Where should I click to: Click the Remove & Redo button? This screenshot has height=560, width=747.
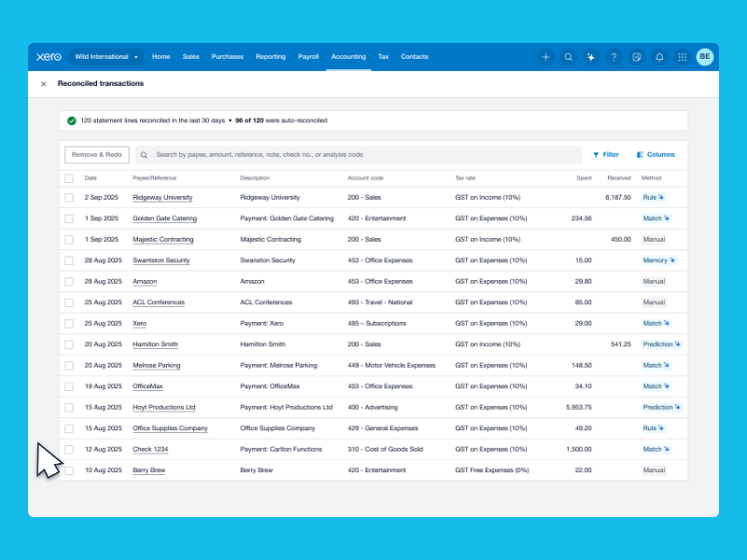tap(97, 154)
